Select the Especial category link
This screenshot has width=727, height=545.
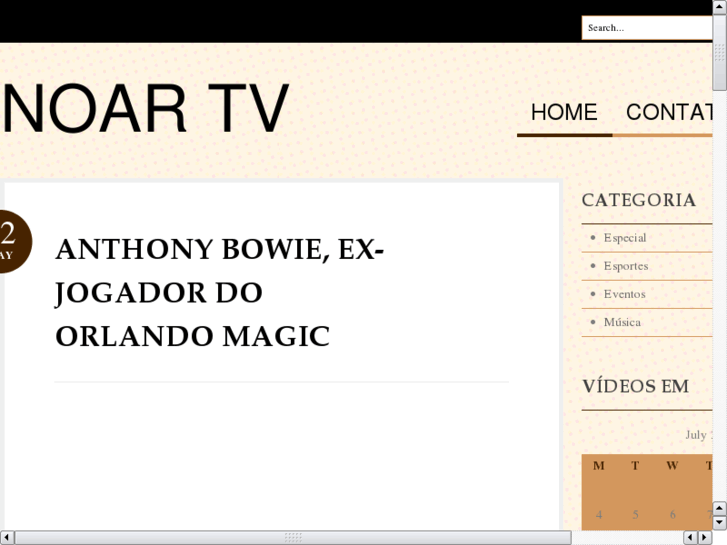pos(625,238)
